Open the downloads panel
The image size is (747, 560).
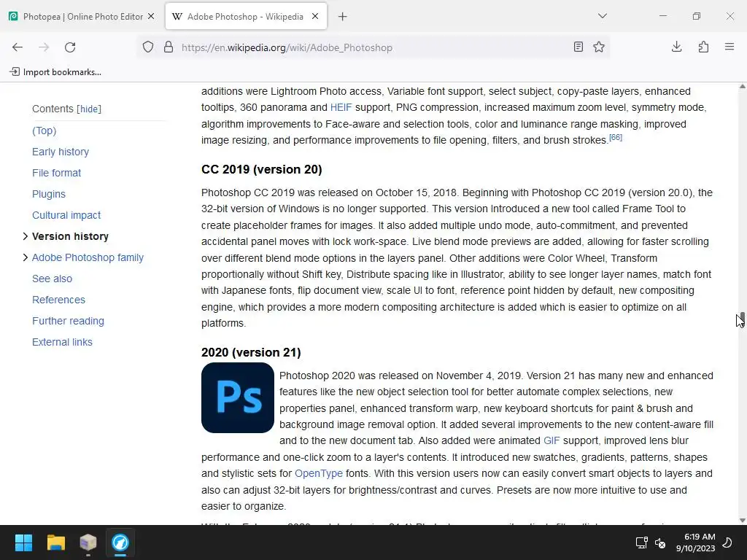coord(676,47)
